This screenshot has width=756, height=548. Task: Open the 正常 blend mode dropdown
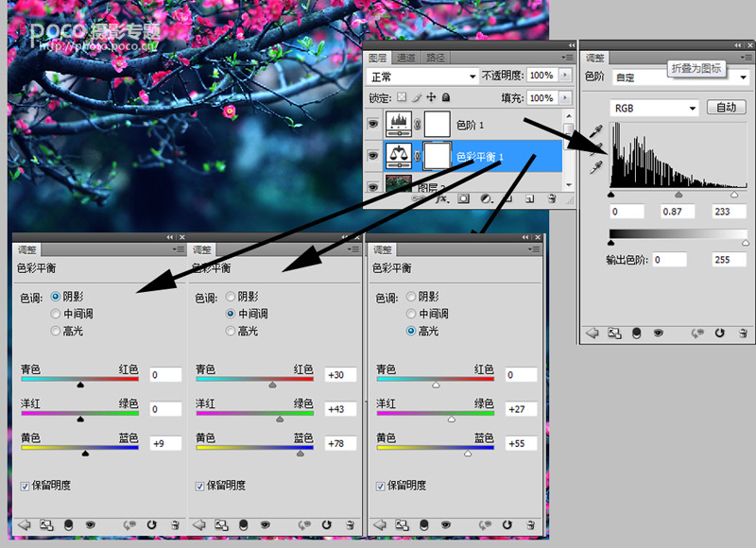[x=422, y=77]
